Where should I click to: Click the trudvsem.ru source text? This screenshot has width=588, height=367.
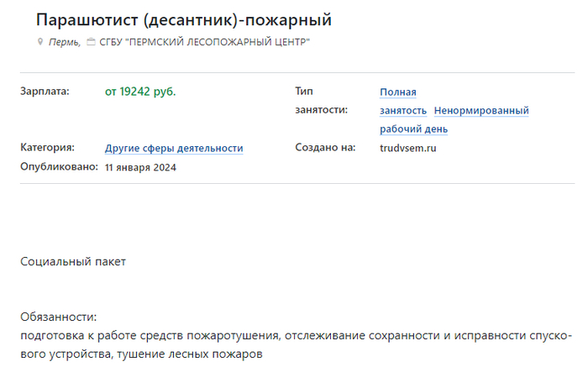[x=408, y=148]
